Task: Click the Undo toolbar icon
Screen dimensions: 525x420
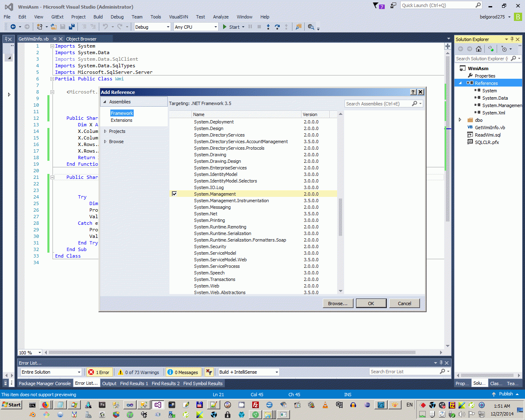Action: click(x=105, y=27)
